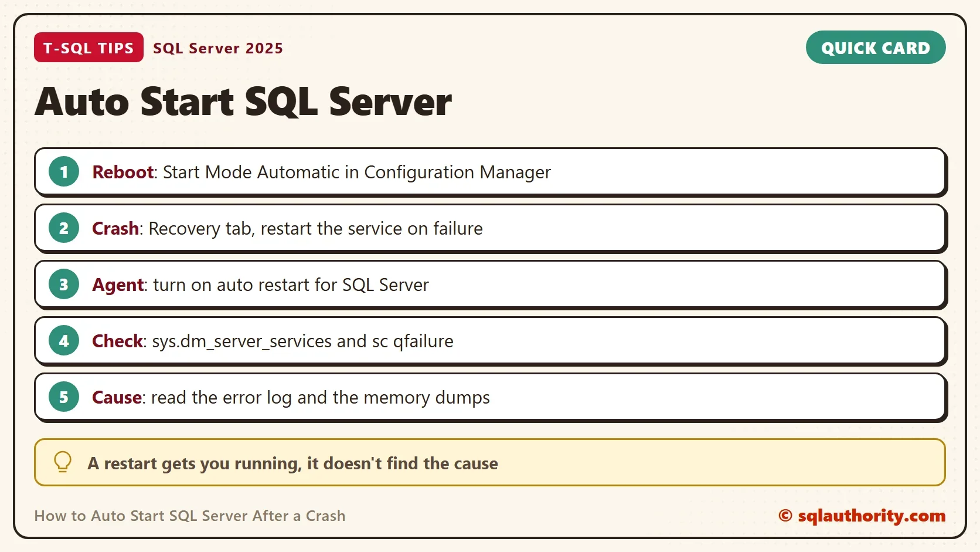Select the Agent: auto restart row

click(x=490, y=285)
